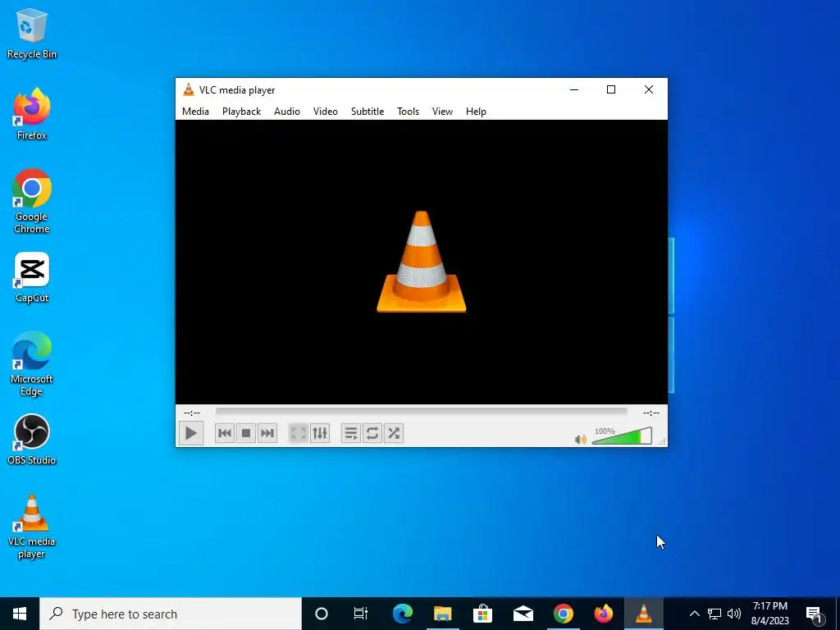The image size is (840, 630).
Task: Close the VLC media player window
Action: (x=649, y=89)
